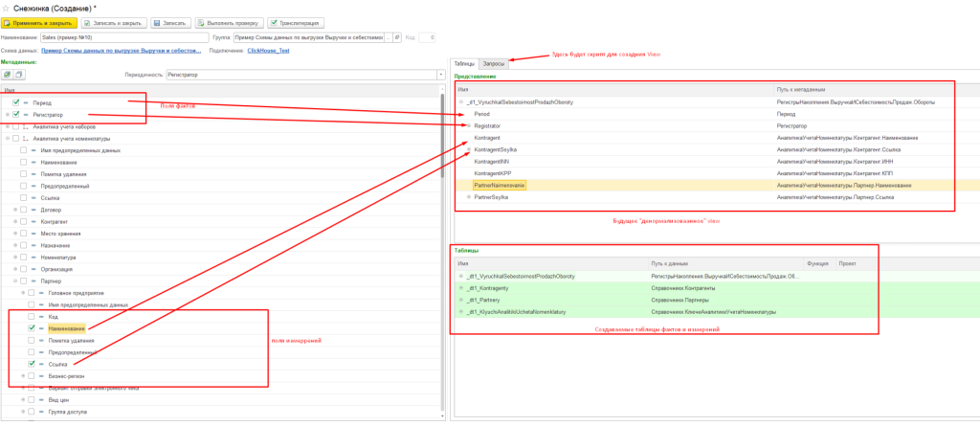Screen dimensions: 980x426
Task: Expand the Контрагент tree node
Action: [15, 221]
